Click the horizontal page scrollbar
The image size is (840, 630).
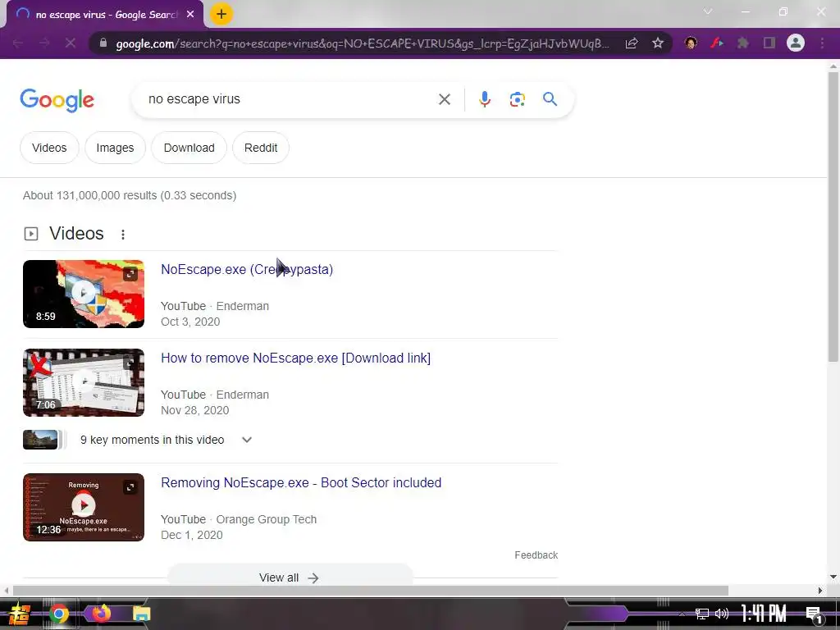[370, 591]
